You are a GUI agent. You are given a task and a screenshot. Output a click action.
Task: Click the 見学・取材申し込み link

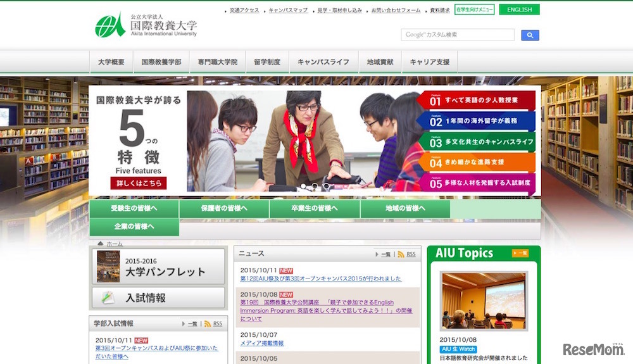click(339, 11)
